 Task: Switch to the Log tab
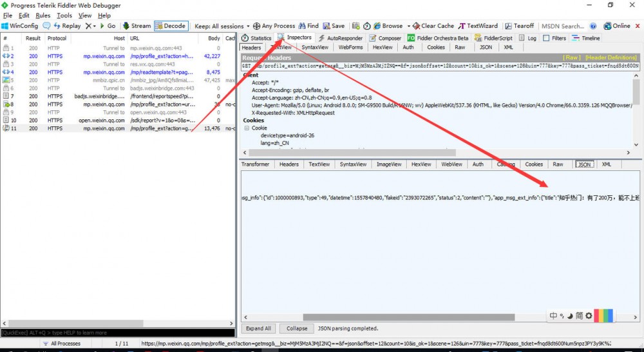coord(527,38)
